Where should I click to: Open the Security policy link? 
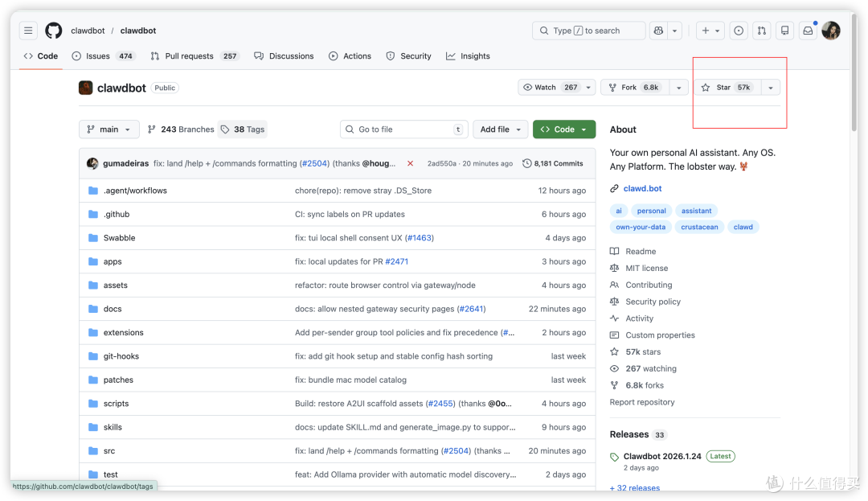[653, 302]
